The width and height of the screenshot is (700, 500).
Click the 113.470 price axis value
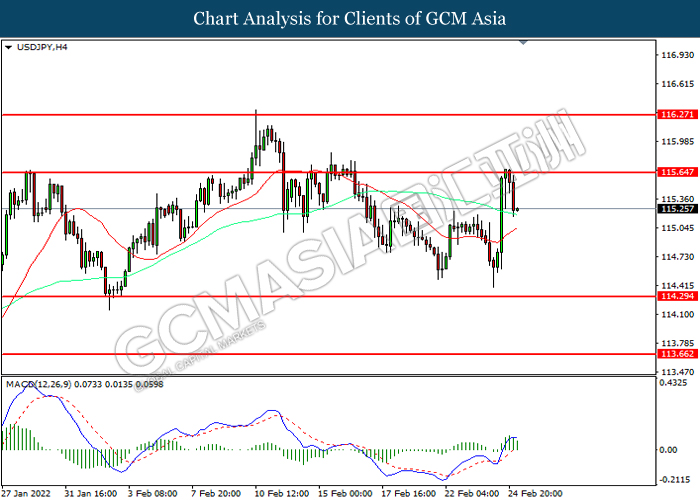click(677, 372)
